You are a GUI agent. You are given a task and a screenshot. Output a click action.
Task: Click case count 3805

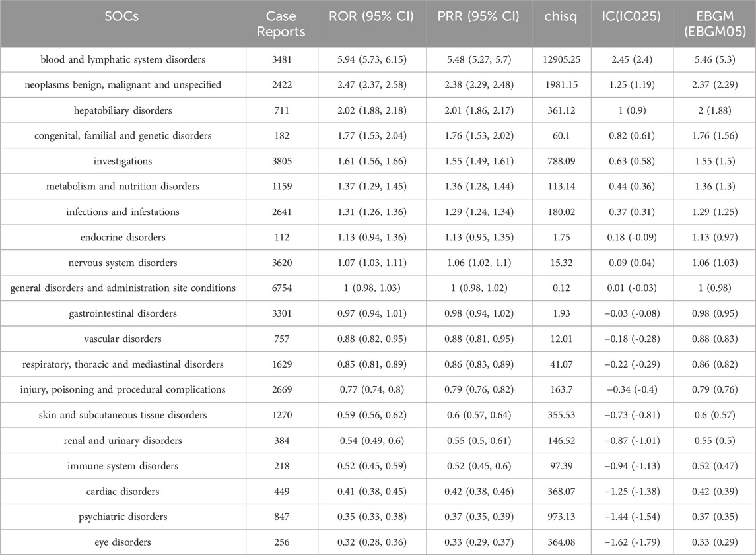[281, 162]
